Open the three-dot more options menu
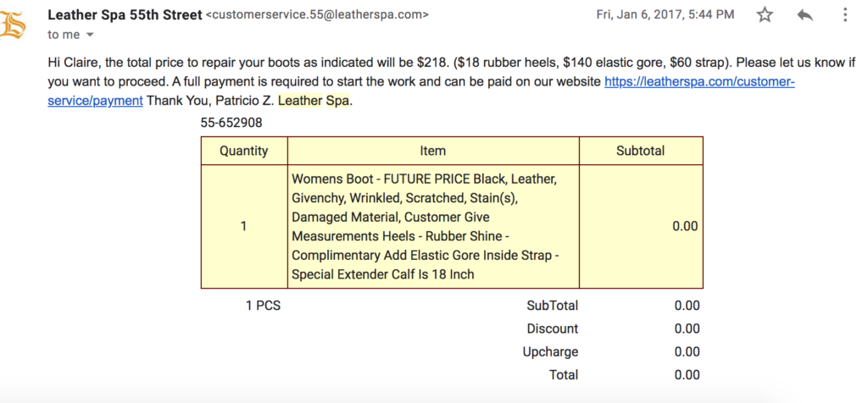This screenshot has width=868, height=403. click(x=845, y=15)
